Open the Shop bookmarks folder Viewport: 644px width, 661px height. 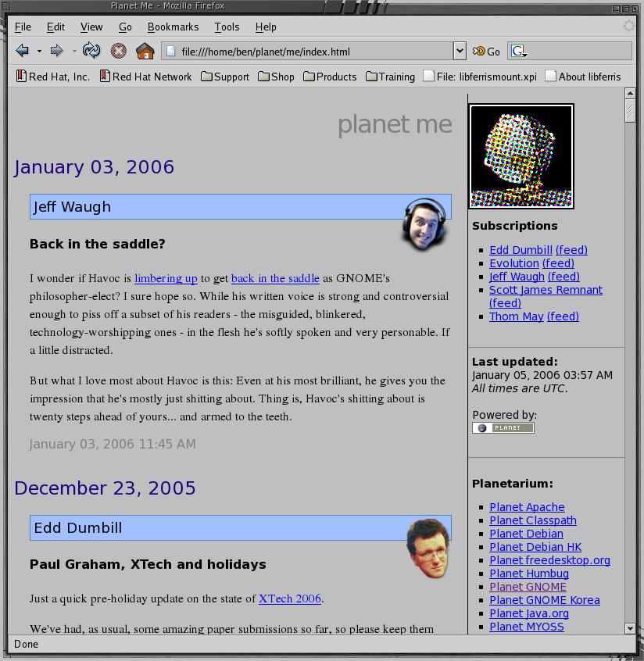[x=276, y=77]
